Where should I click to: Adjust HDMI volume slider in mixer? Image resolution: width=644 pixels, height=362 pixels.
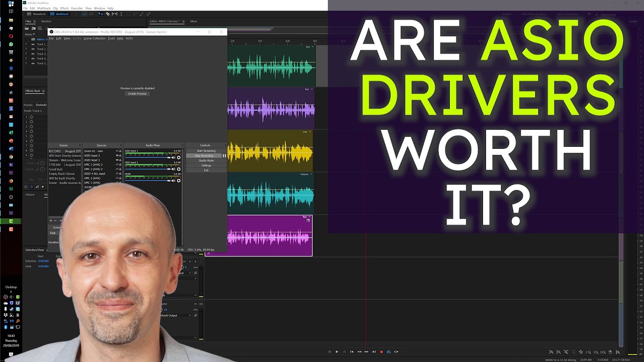pyautogui.click(x=147, y=180)
